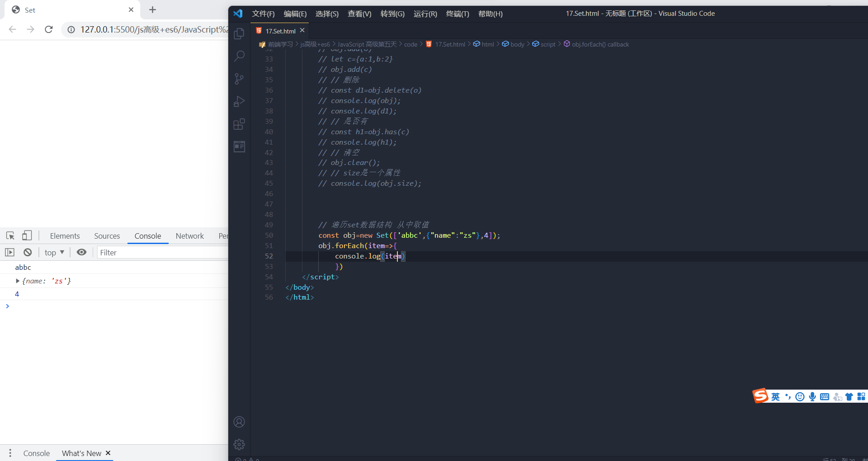
Task: Open the 终端(T) menu
Action: click(458, 14)
